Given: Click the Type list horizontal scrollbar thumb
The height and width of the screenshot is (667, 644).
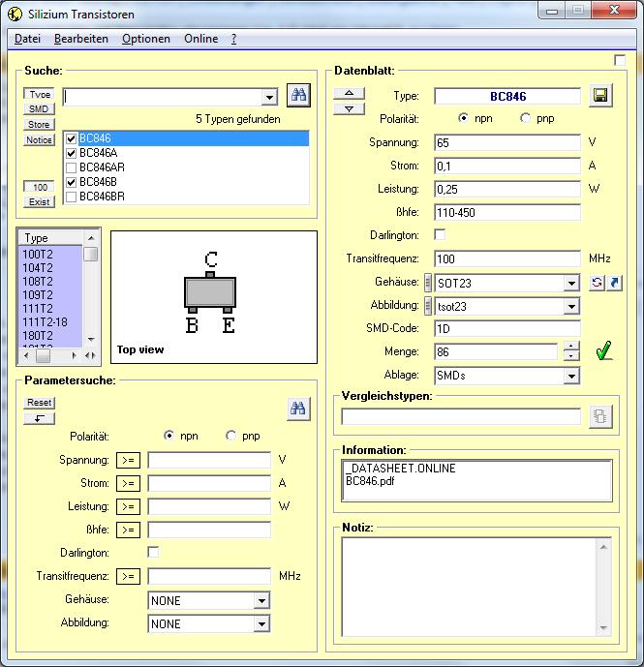Looking at the screenshot, I should (x=43, y=355).
